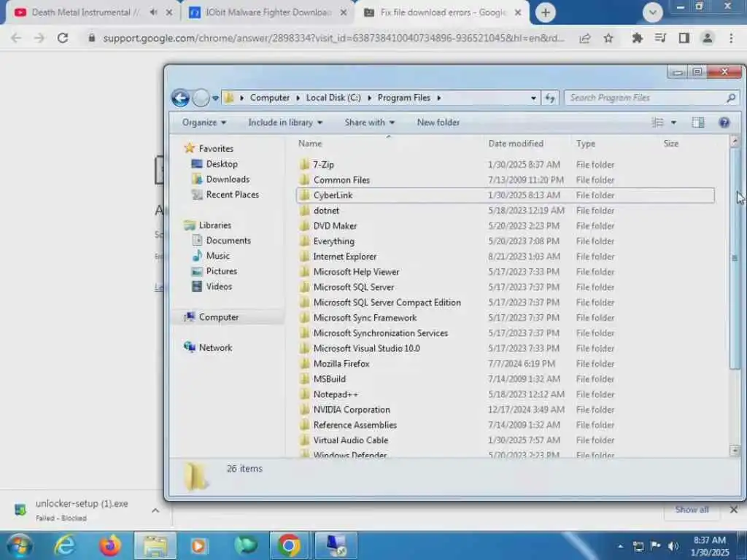The width and height of the screenshot is (747, 560).
Task: Open the view options dropdown arrow
Action: 673,122
